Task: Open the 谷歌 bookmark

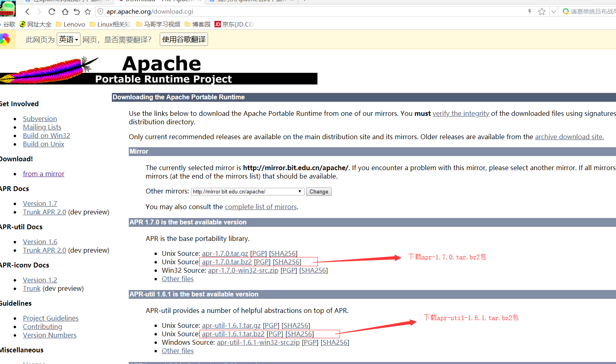Action: [8, 24]
